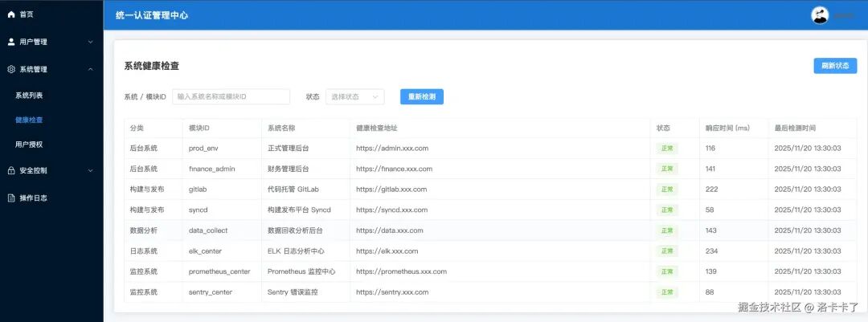The image size is (868, 322).
Task: Click the 日志系统 category cell
Action: [x=144, y=251]
